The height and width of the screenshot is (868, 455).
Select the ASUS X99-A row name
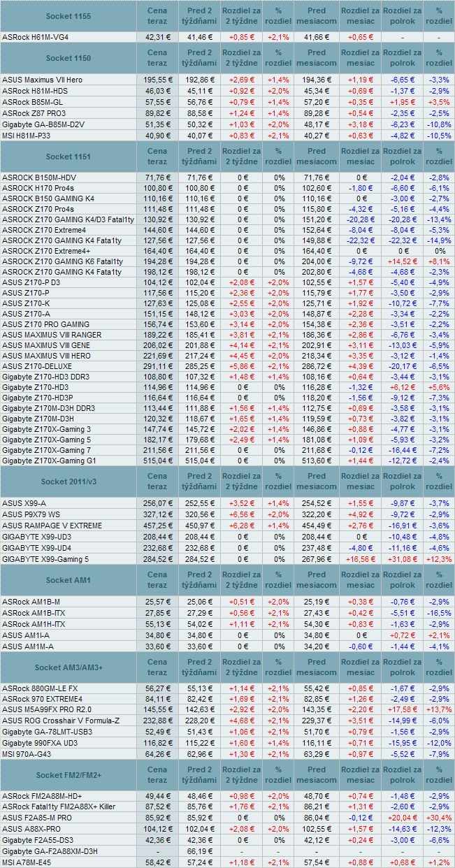[x=24, y=503]
